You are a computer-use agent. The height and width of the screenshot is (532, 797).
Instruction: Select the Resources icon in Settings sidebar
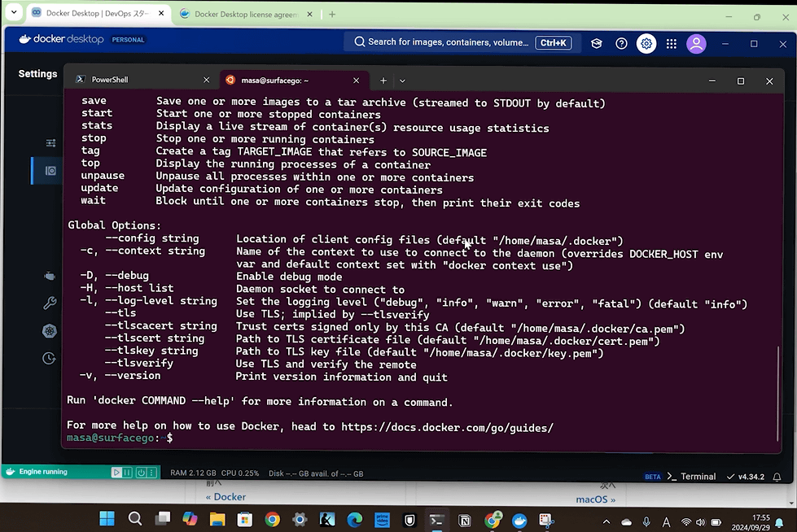(50, 171)
